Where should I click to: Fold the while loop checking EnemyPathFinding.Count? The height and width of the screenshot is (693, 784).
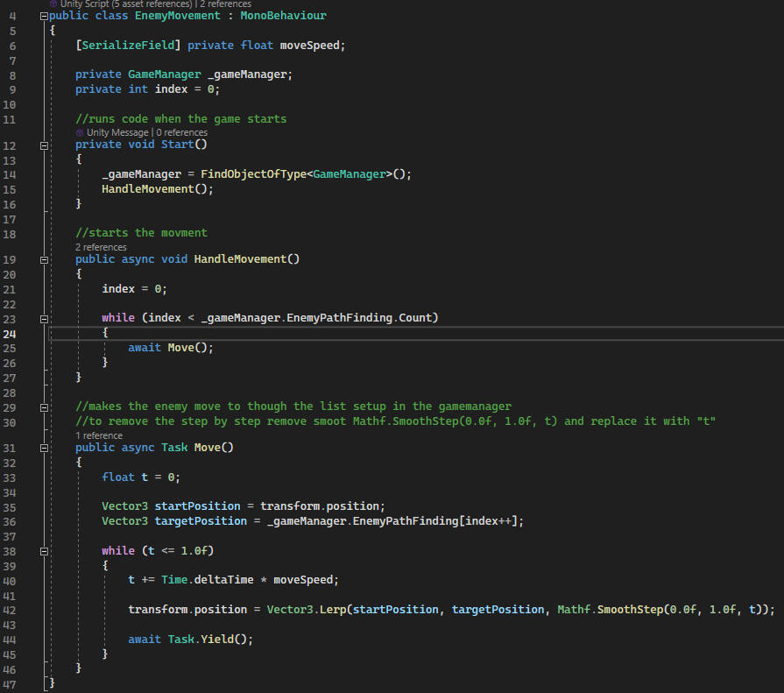click(44, 317)
